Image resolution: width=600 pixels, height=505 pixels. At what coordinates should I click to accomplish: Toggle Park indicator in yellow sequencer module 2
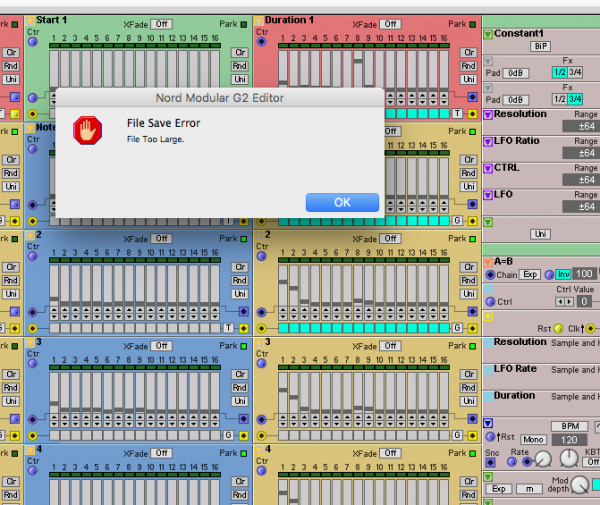coord(473,239)
